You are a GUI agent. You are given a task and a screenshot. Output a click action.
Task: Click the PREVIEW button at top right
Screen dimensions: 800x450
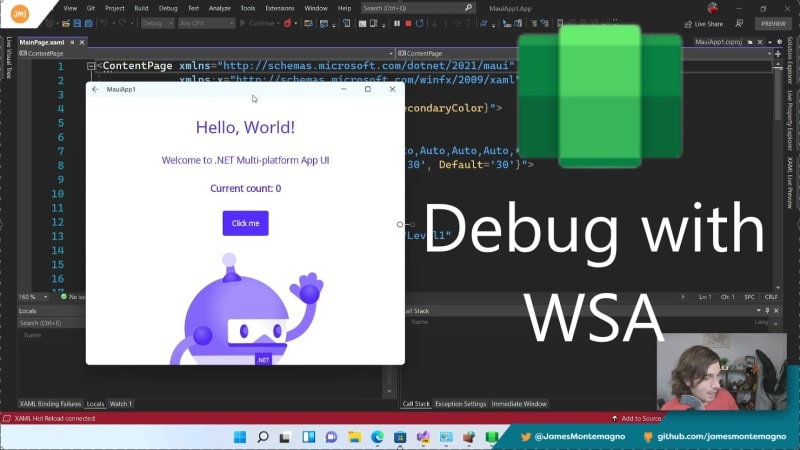point(771,23)
